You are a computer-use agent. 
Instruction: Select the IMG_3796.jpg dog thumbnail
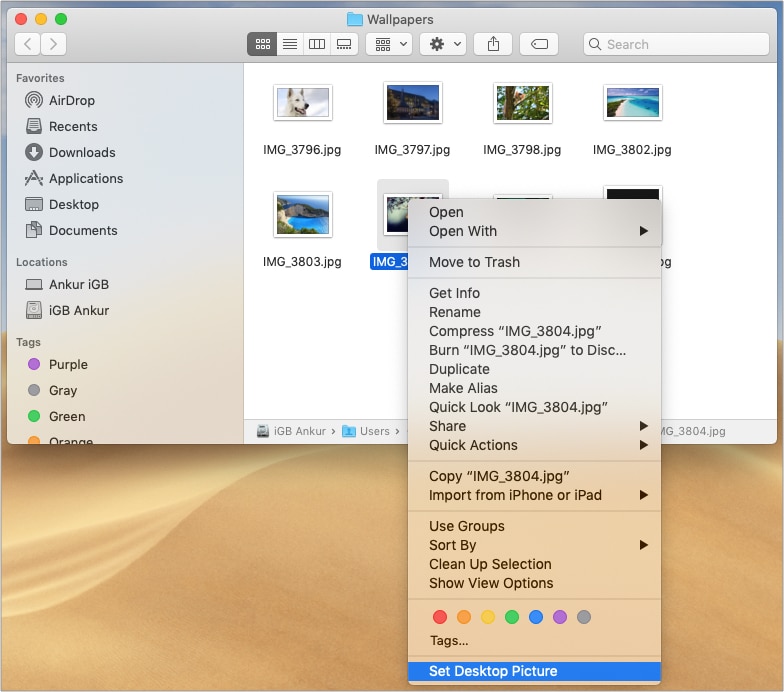coord(302,102)
